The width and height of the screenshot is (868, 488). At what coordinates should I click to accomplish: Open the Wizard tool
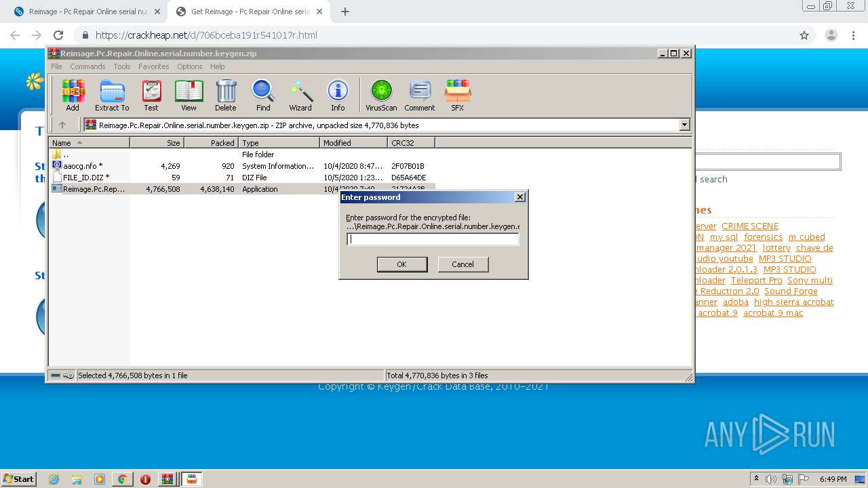click(300, 95)
